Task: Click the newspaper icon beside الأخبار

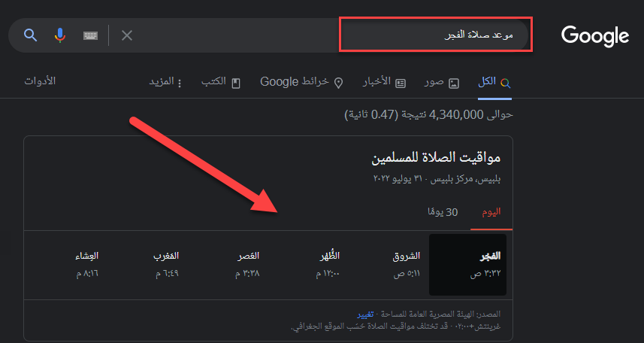Action: (x=401, y=83)
